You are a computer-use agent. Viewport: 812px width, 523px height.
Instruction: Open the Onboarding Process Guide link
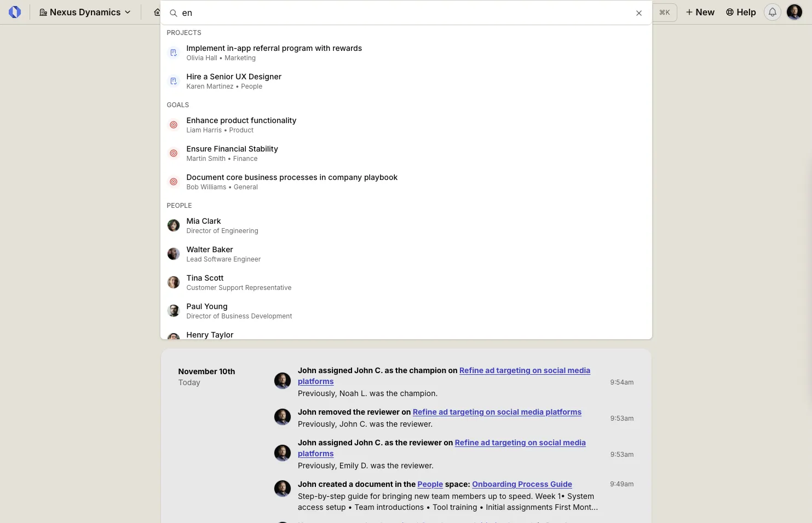522,484
